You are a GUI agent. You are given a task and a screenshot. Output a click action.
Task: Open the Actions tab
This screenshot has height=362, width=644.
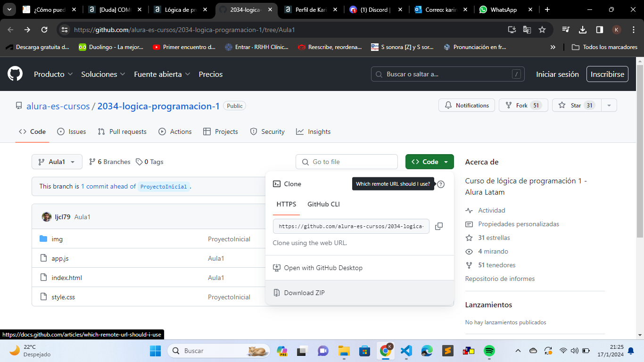point(175,132)
